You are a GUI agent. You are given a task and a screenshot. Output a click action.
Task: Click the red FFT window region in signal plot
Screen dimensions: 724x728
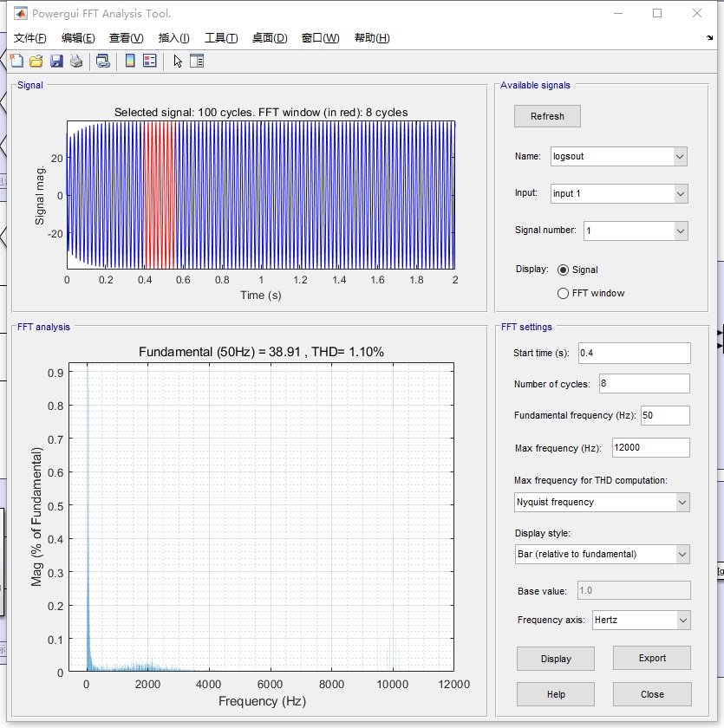click(160, 195)
